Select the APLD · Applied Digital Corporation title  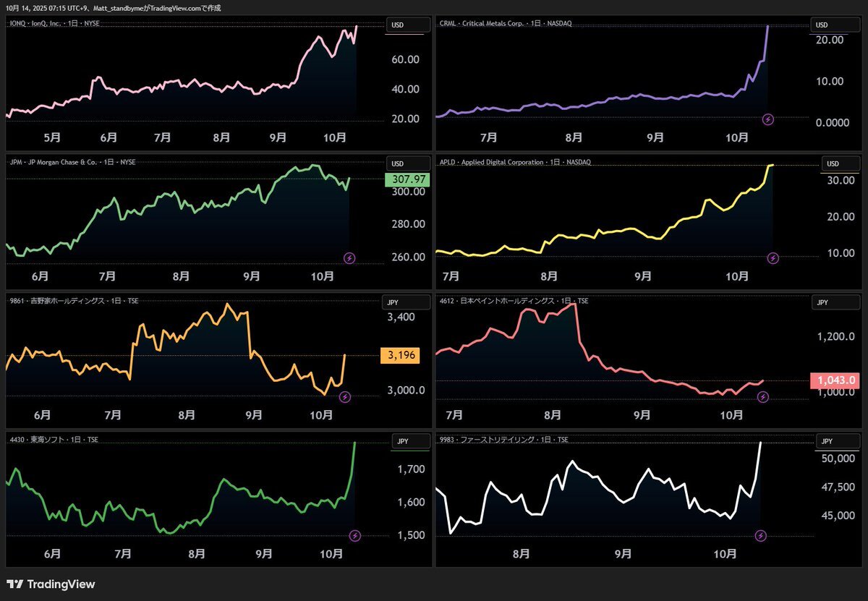515,162
